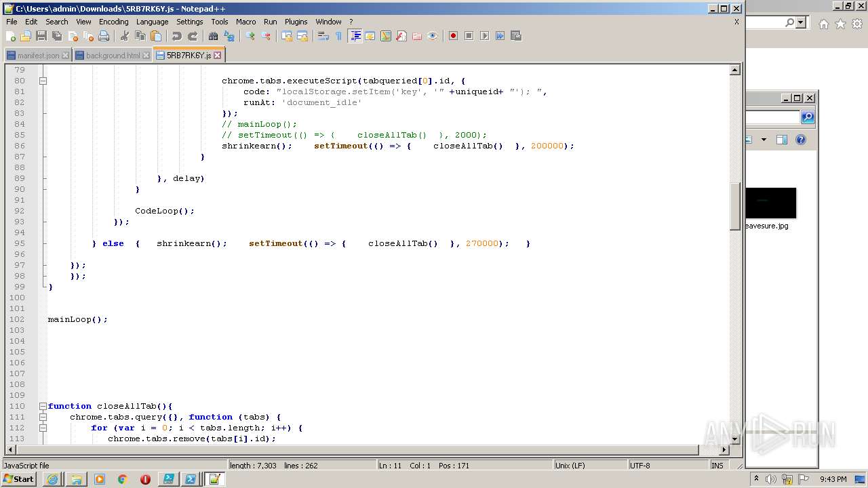The image size is (868, 488).
Task: Click the New file toolbar icon
Action: 11,36
